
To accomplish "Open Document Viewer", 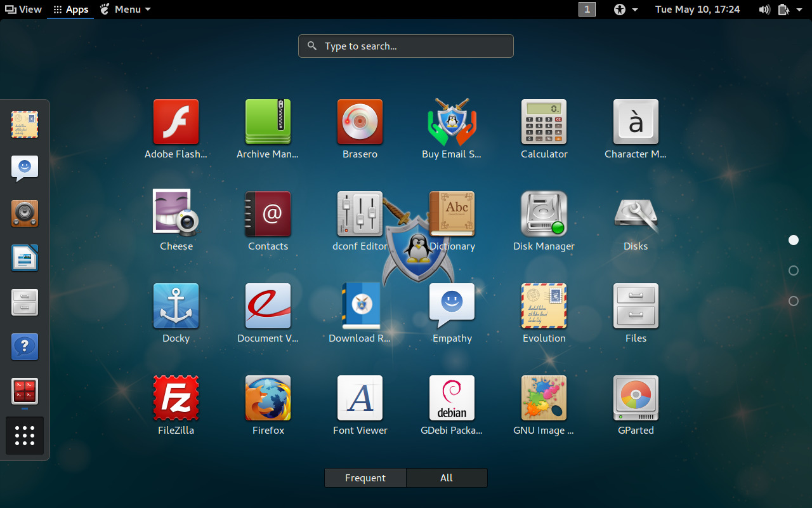I will pos(268,306).
